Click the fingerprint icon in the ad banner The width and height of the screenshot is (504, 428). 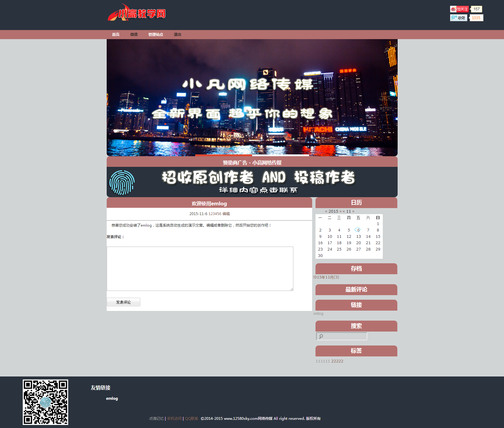[122, 182]
